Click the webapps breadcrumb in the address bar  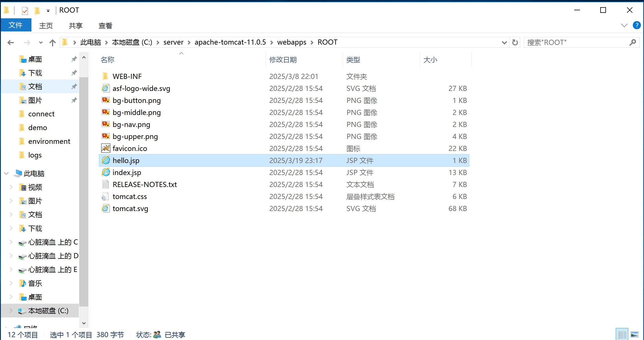click(x=292, y=42)
